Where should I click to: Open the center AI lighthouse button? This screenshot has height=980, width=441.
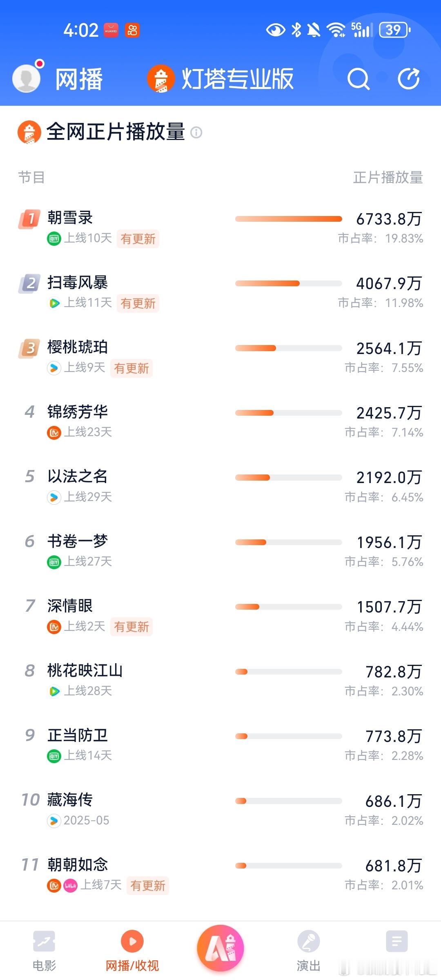[x=220, y=948]
